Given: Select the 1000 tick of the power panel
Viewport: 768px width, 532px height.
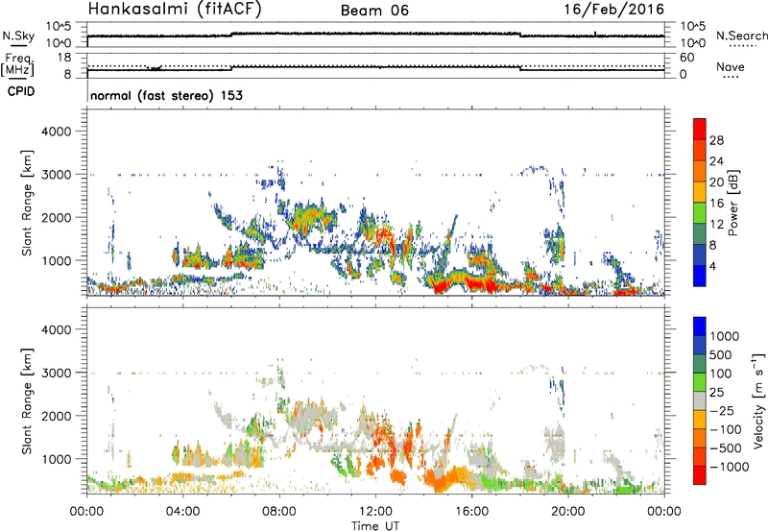Looking at the screenshot, I should [x=56, y=260].
